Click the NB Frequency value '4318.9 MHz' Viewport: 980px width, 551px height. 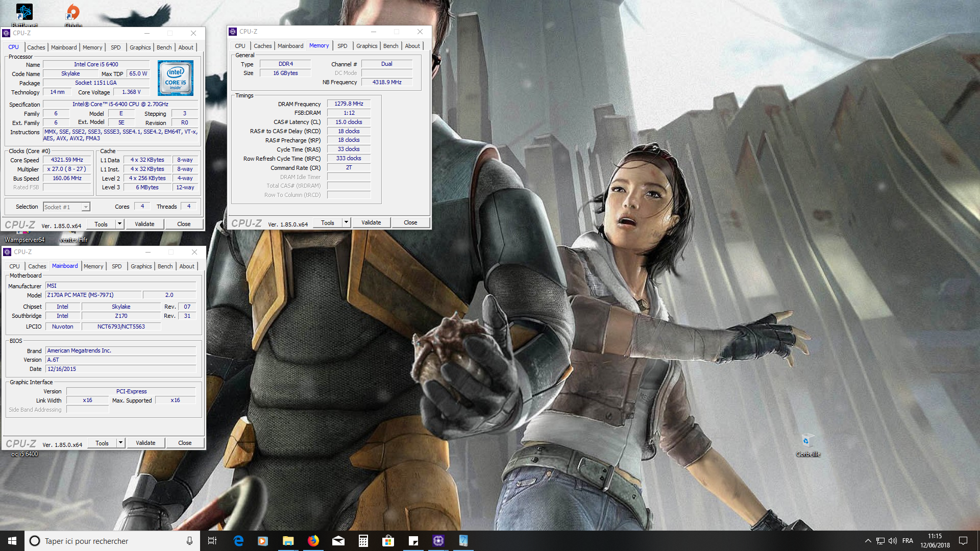pyautogui.click(x=387, y=82)
